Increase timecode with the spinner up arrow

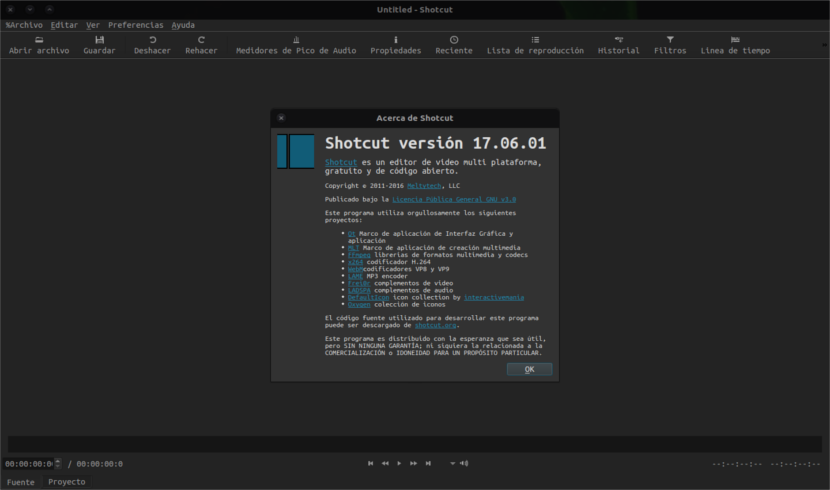[x=58, y=461]
